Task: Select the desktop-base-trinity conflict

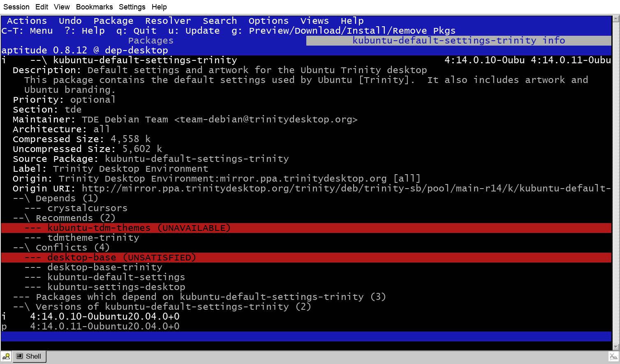Action: (93, 267)
